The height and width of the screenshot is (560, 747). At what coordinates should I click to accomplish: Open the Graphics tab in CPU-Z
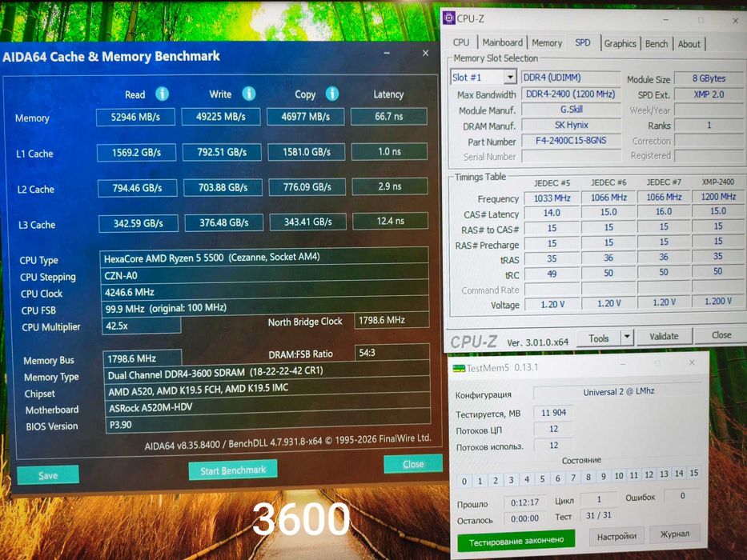coord(620,43)
